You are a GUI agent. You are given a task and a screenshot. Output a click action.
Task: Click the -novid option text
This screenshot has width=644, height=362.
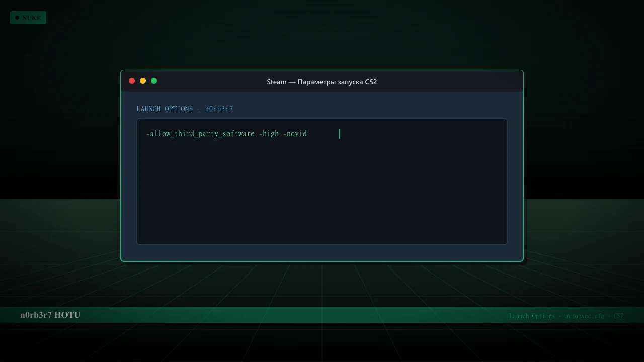(x=295, y=134)
